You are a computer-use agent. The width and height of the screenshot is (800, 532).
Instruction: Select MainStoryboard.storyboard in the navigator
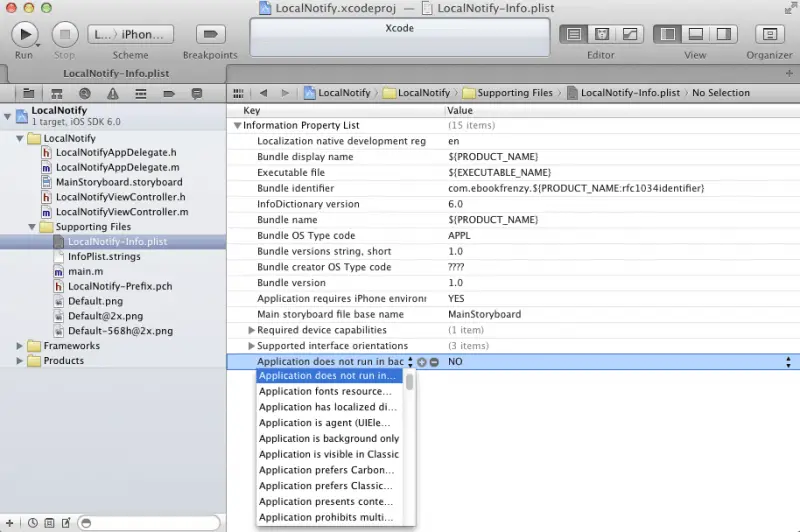(118, 183)
